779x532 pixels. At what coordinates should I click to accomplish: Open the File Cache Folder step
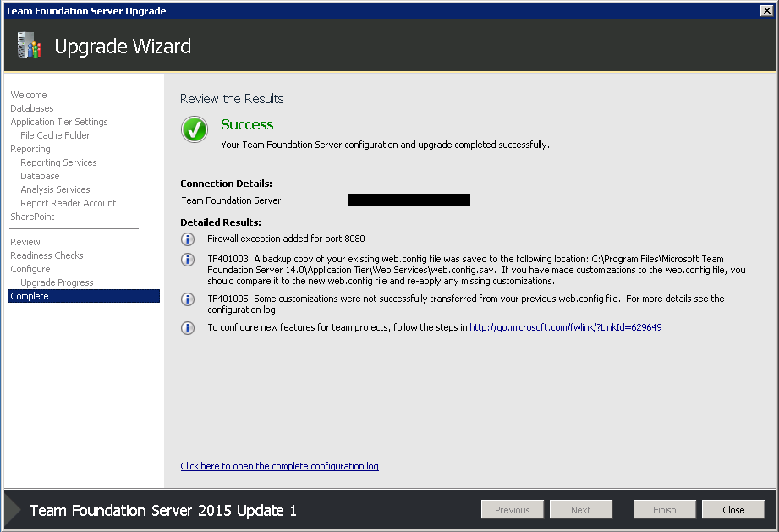pos(55,135)
